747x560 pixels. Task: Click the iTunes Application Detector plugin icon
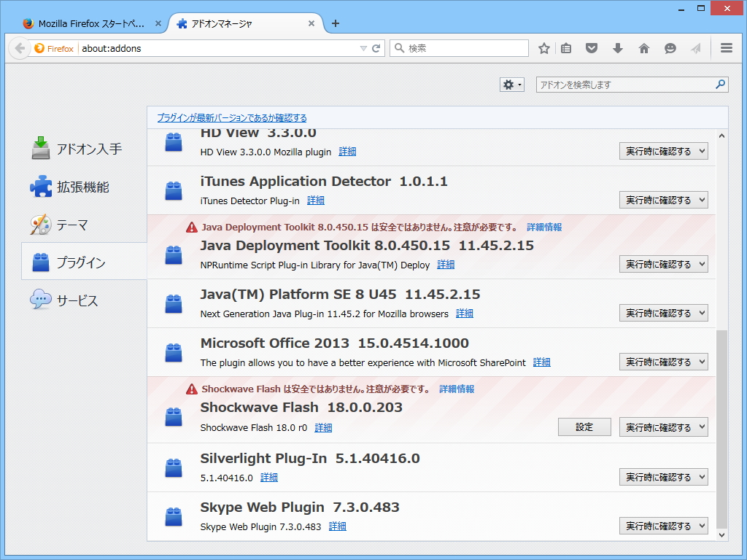[x=174, y=190]
